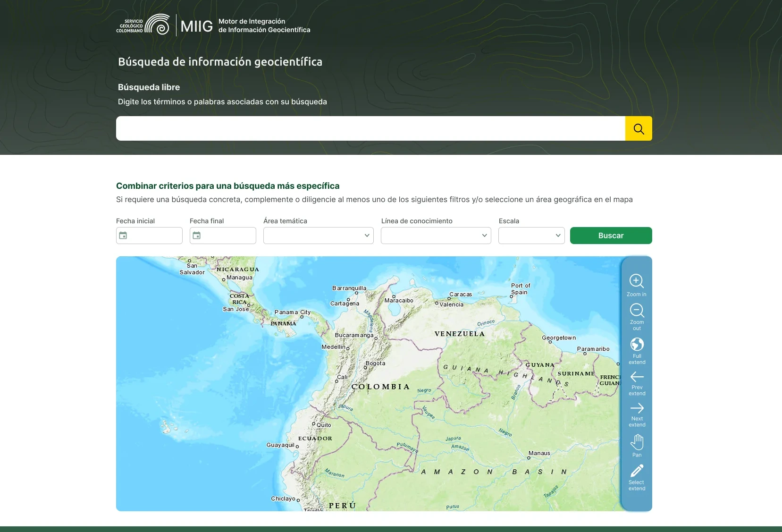Click the Servicio Geológico Colombiano logo
The height and width of the screenshot is (532, 782).
coord(143,25)
